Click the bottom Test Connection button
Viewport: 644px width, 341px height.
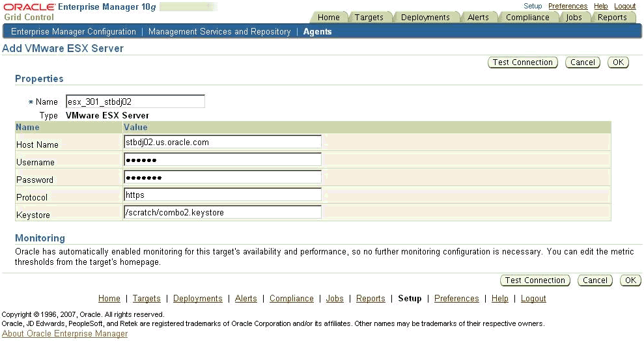[535, 280]
